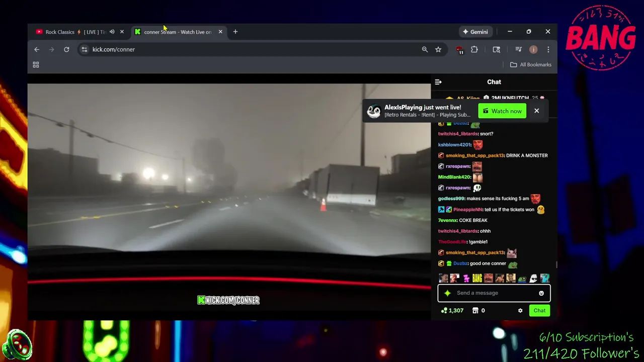Open godless999 username in chat

coord(451,199)
